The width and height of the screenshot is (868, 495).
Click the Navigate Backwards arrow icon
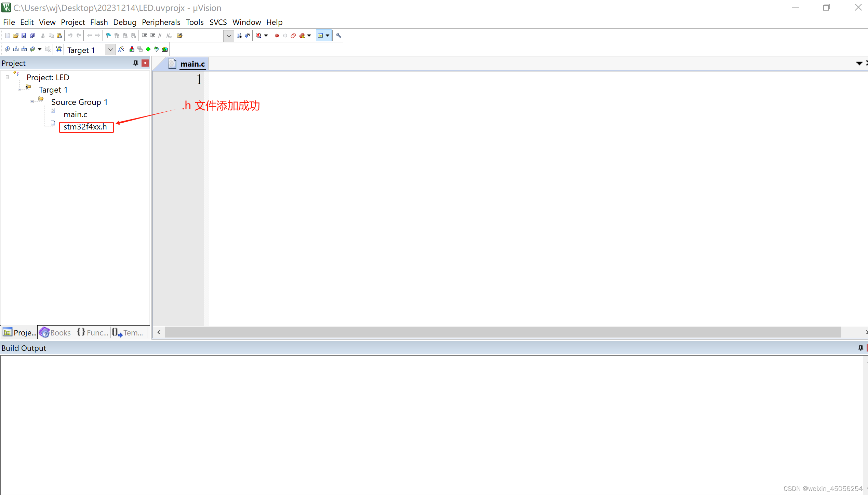coord(90,36)
